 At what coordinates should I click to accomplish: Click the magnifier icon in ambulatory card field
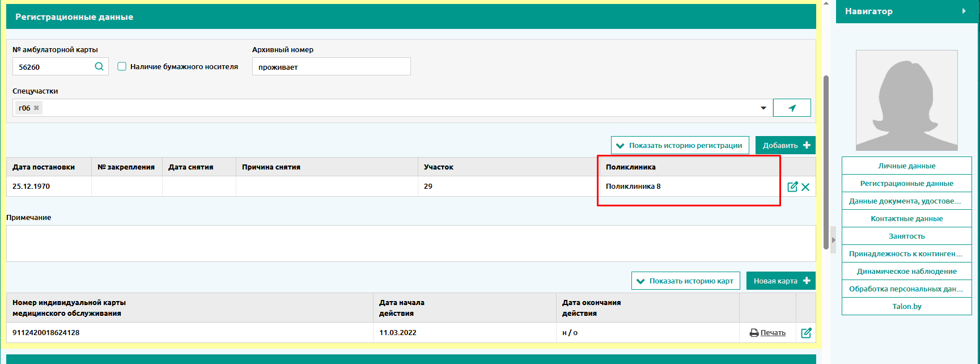coord(99,67)
